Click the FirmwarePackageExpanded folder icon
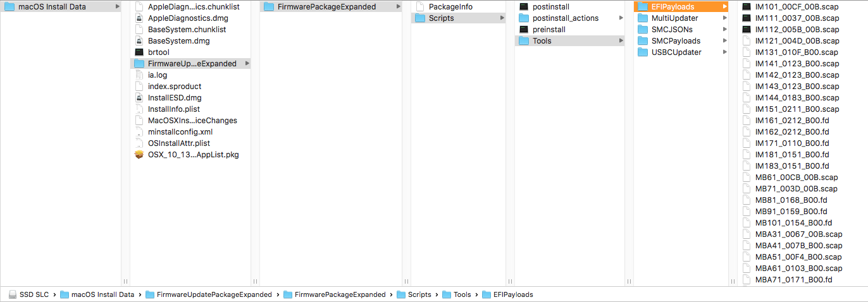This screenshot has height=302, width=868. 268,7
